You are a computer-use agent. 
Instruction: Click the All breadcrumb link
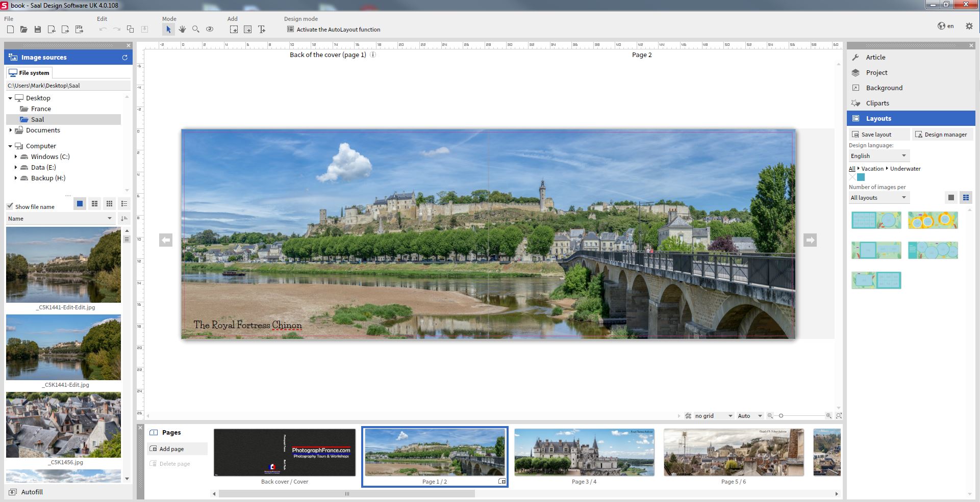click(852, 169)
